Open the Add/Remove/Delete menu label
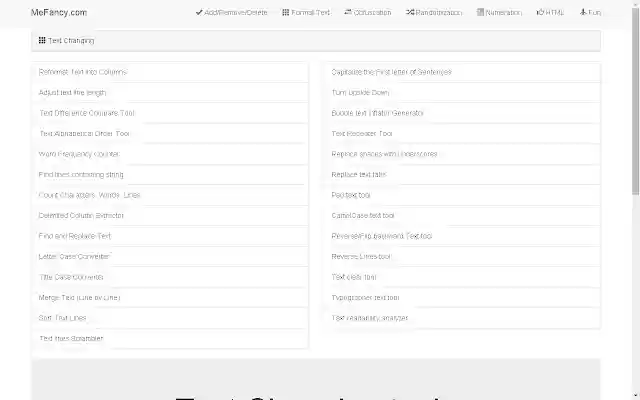Image resolution: width=640 pixels, height=400 pixels. pyautogui.click(x=236, y=13)
